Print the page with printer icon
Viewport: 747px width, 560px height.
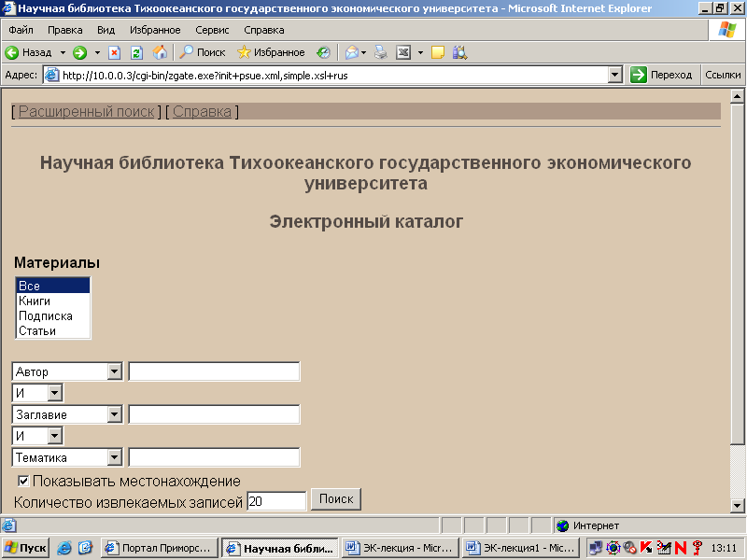click(381, 52)
